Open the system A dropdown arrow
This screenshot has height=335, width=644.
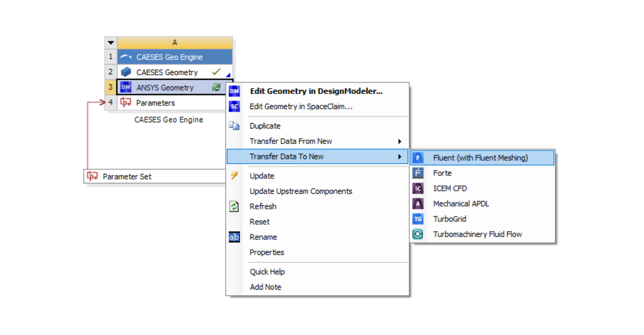pos(111,43)
